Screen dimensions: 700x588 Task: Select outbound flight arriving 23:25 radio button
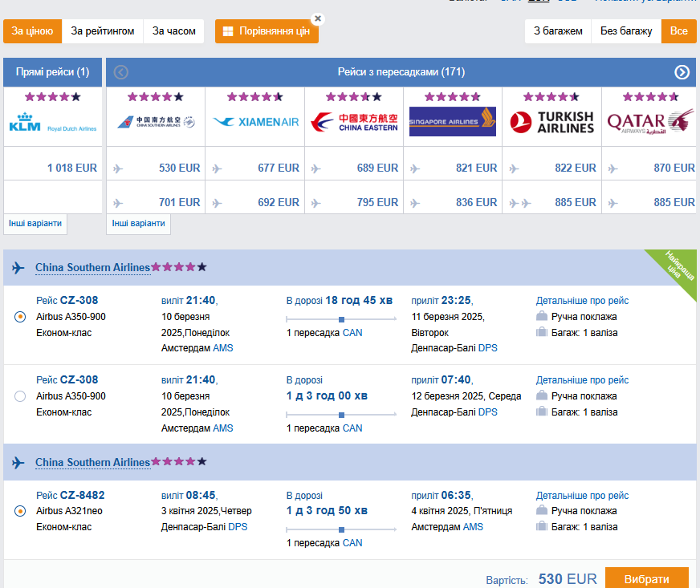coord(20,317)
